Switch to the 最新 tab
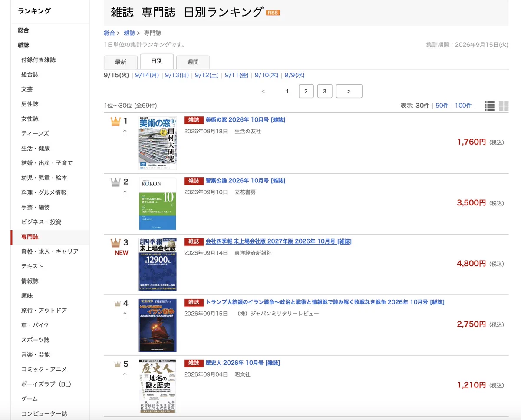 [121, 62]
